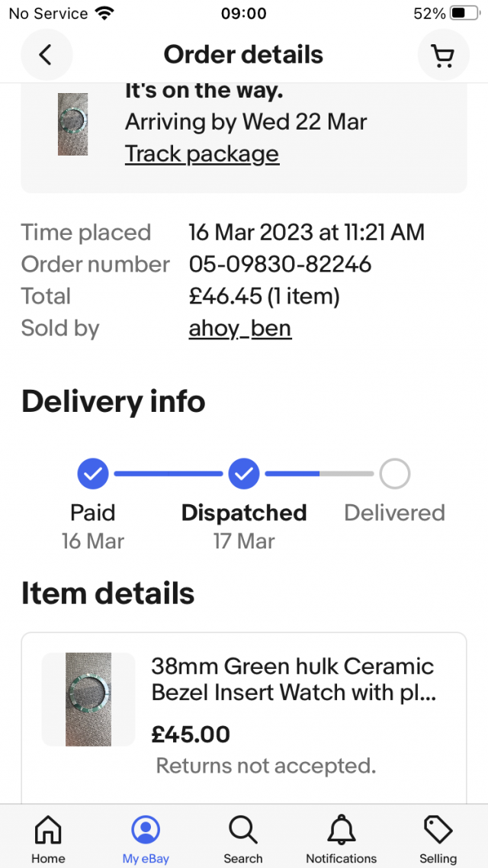Tap the order number 05-09830-82246
The height and width of the screenshot is (868, 488).
[x=280, y=265]
